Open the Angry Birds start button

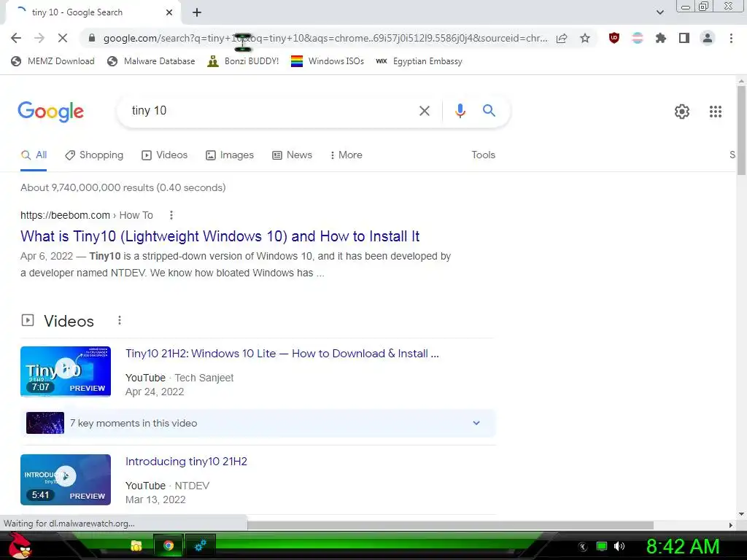(x=20, y=545)
